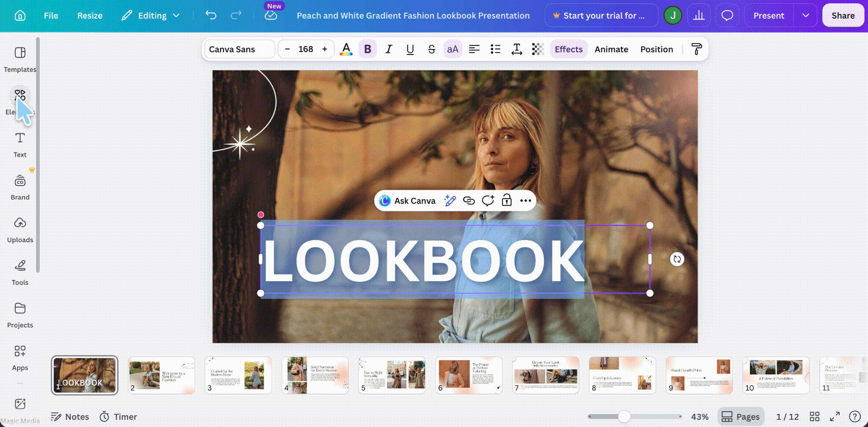This screenshot has width=868, height=427.
Task: Open the comments speech bubble
Action: 727,16
